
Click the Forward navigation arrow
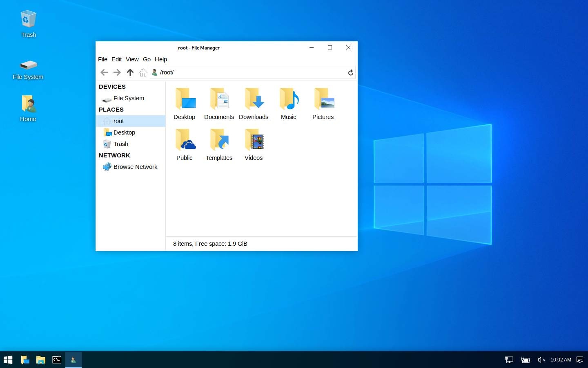117,72
